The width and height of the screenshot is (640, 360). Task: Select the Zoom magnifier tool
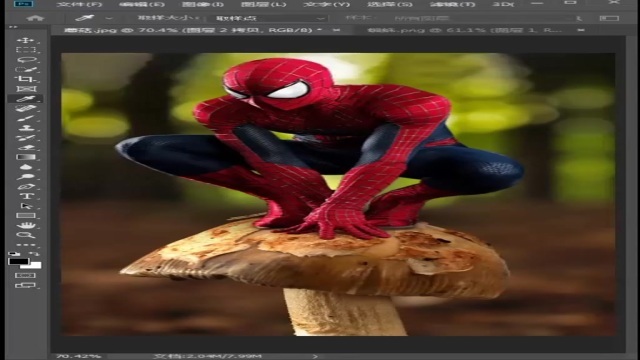coord(26,235)
